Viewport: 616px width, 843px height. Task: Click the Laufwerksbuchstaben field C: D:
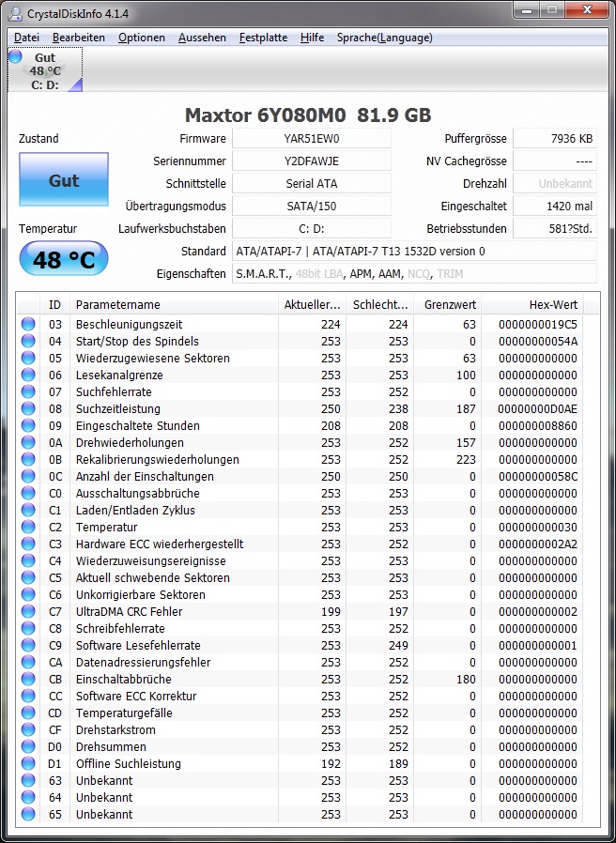312,229
